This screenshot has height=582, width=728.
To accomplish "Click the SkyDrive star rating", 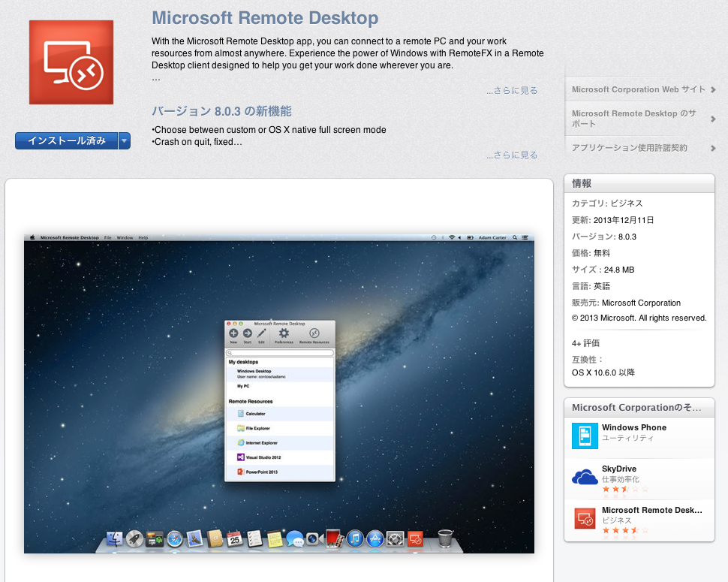I will coord(624,489).
